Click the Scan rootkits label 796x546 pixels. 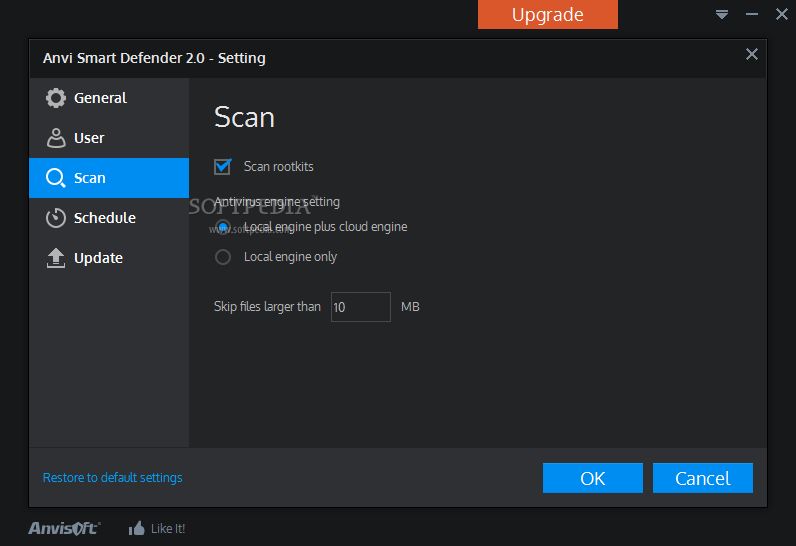[x=279, y=166]
